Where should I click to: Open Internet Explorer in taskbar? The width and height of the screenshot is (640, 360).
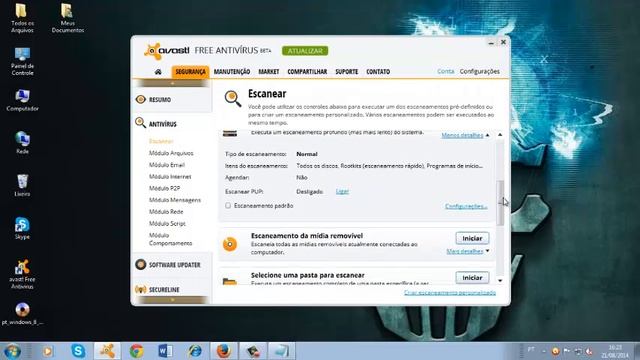coord(195,351)
